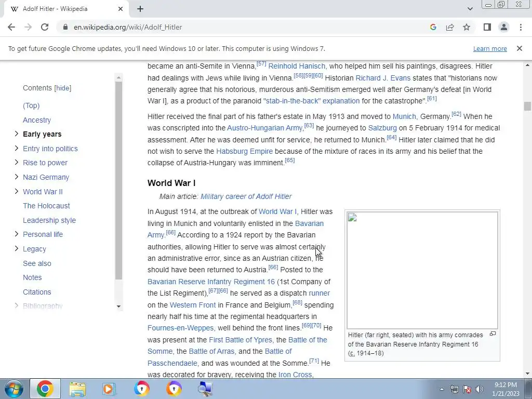Go to the Notes section
The width and height of the screenshot is (532, 399).
click(32, 277)
